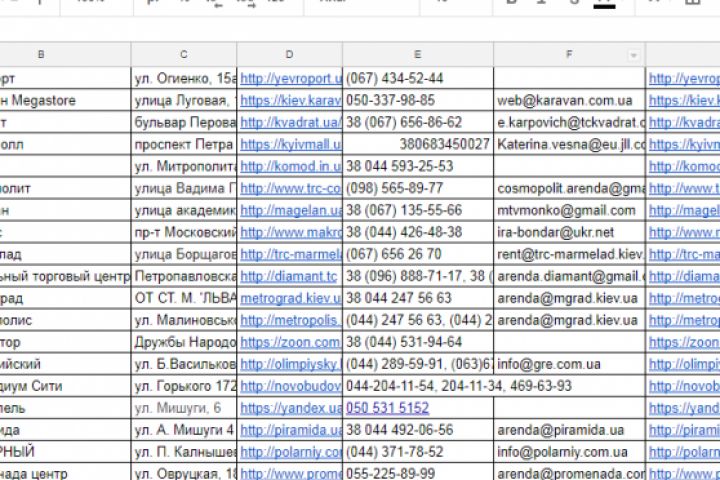
Task: Open the www.prome link in column D
Action: point(291,474)
